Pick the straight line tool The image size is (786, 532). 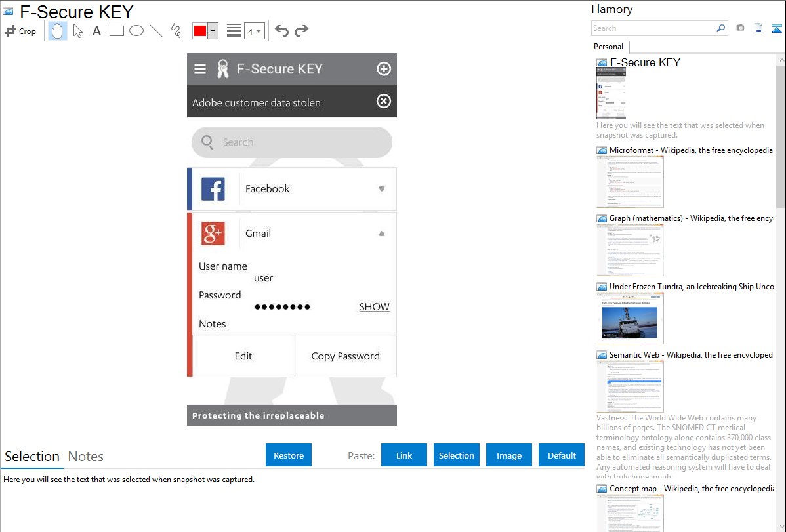[x=156, y=31]
